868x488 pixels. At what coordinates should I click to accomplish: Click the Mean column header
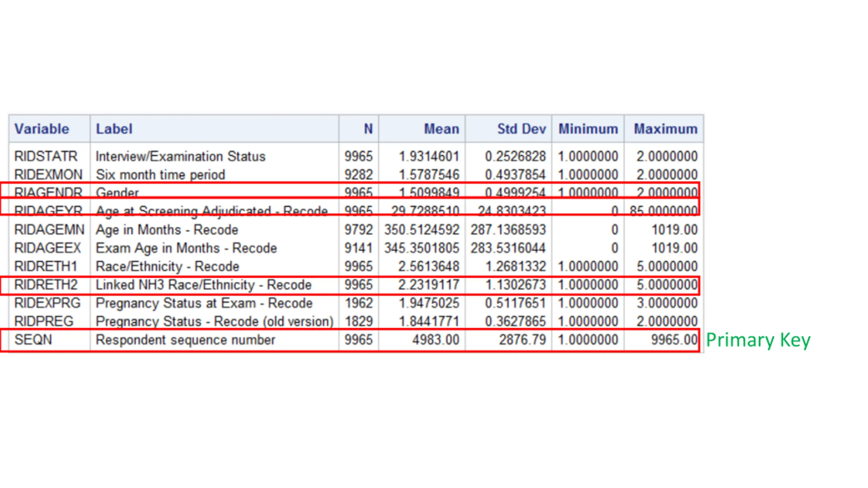point(422,129)
